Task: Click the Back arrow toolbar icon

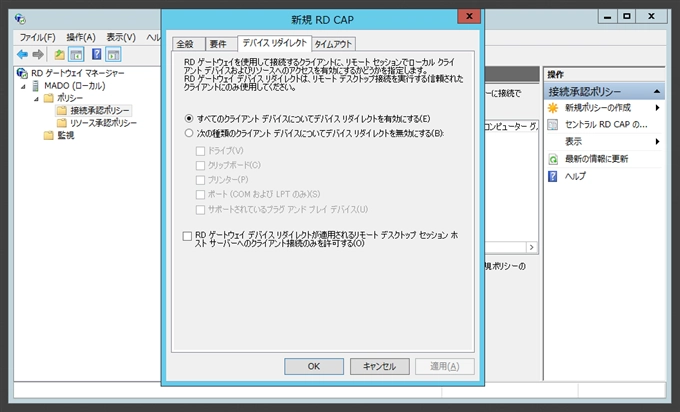Action: (22, 55)
